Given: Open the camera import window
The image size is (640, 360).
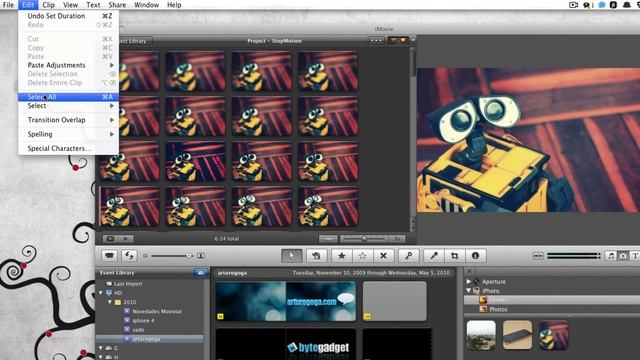Looking at the screenshot, I should point(109,256).
